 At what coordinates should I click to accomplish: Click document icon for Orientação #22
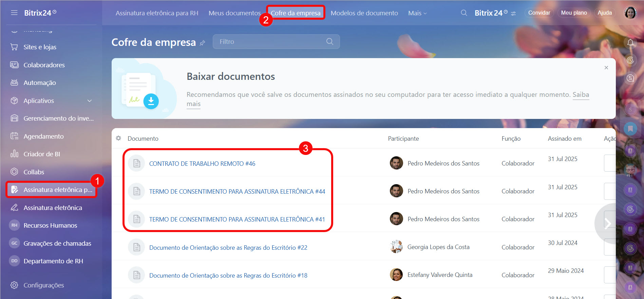point(136,247)
